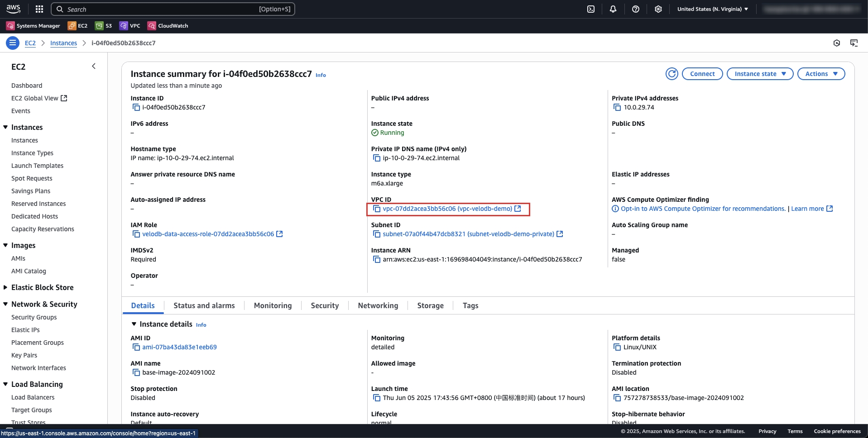
Task: Refresh the instance summary
Action: coord(672,74)
